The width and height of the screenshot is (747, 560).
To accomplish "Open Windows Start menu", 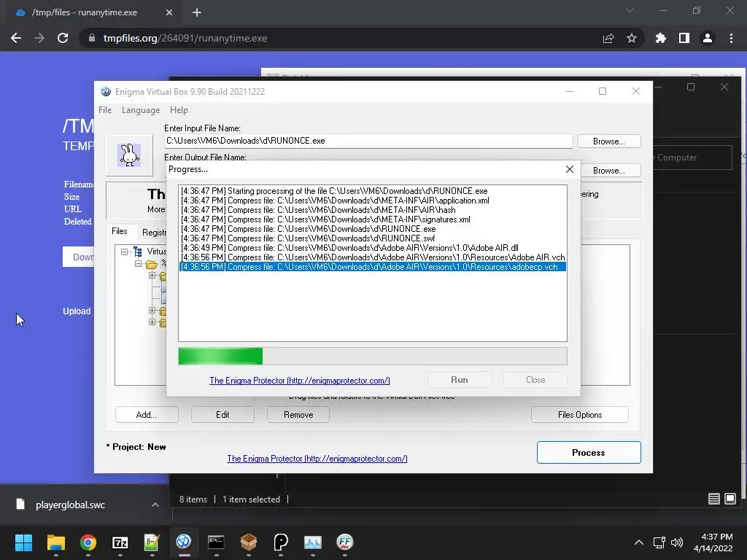I will pos(23,542).
